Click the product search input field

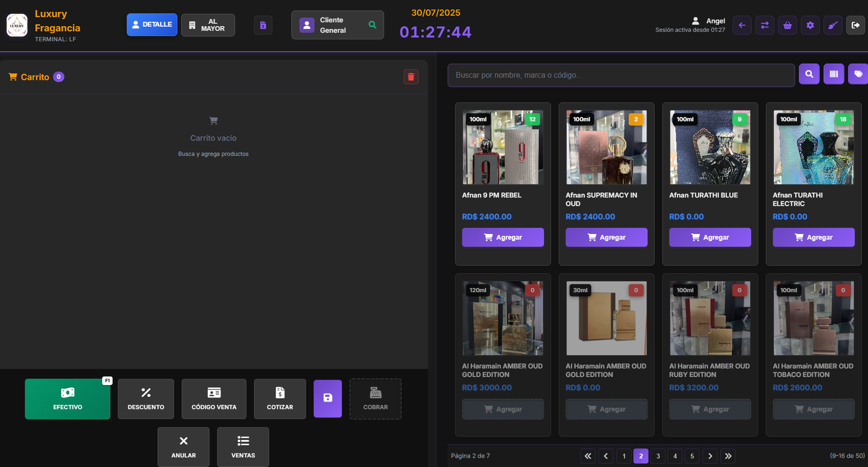pyautogui.click(x=621, y=75)
